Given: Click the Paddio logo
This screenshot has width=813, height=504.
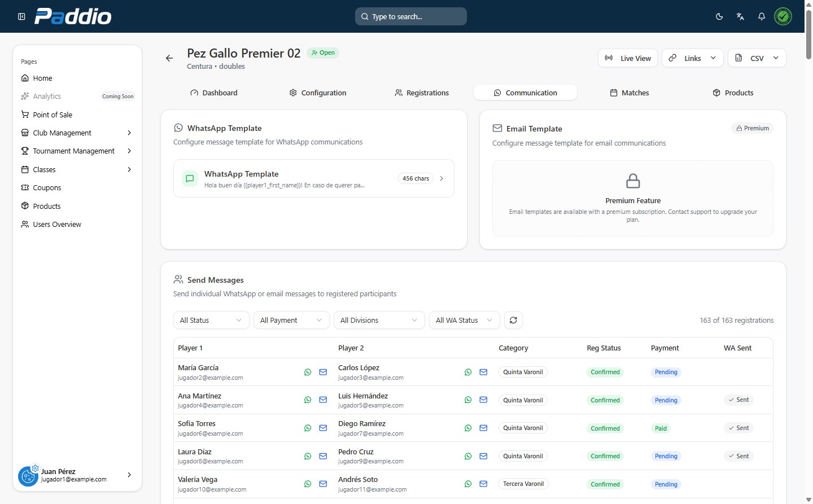Looking at the screenshot, I should [x=73, y=16].
